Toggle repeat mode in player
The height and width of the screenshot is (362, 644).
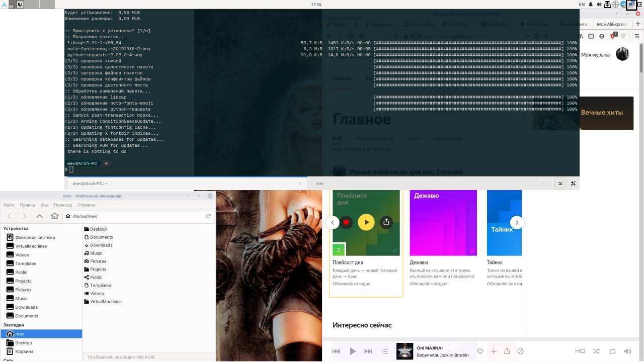612,351
